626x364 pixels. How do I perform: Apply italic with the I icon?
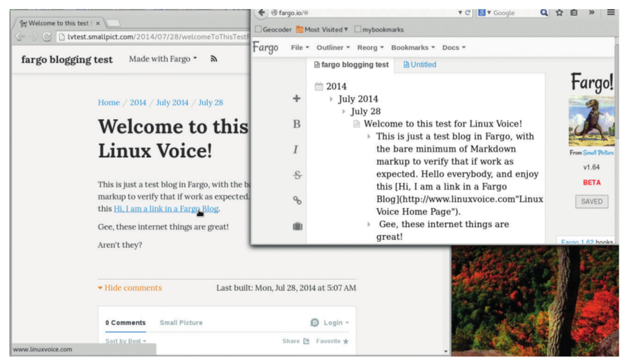[296, 149]
